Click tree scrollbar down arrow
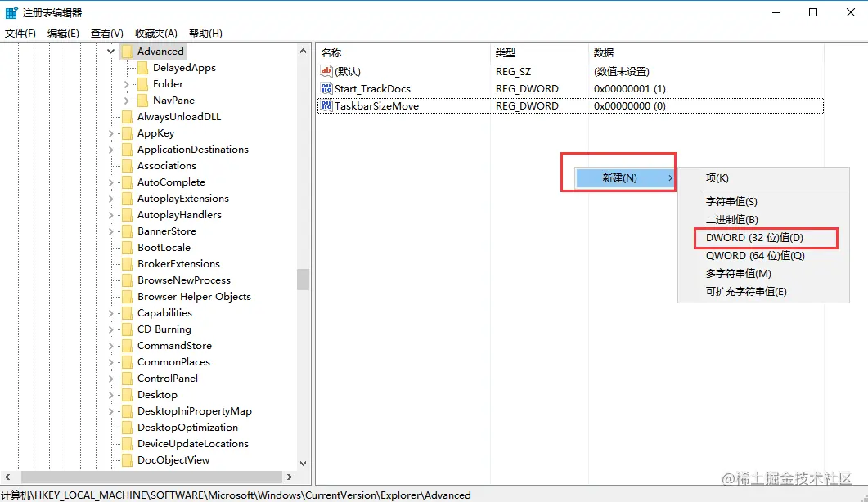The height and width of the screenshot is (502, 868). click(303, 464)
